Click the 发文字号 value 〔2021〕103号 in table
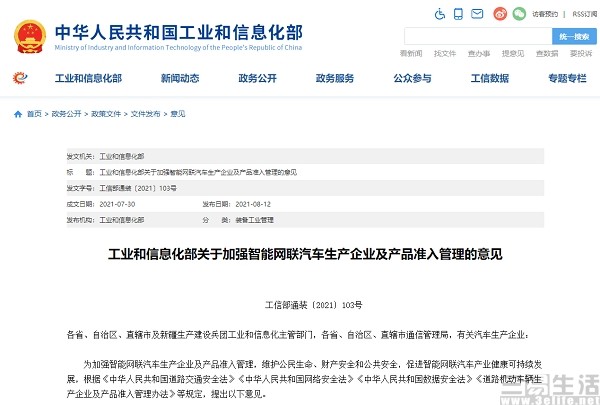 [x=138, y=188]
